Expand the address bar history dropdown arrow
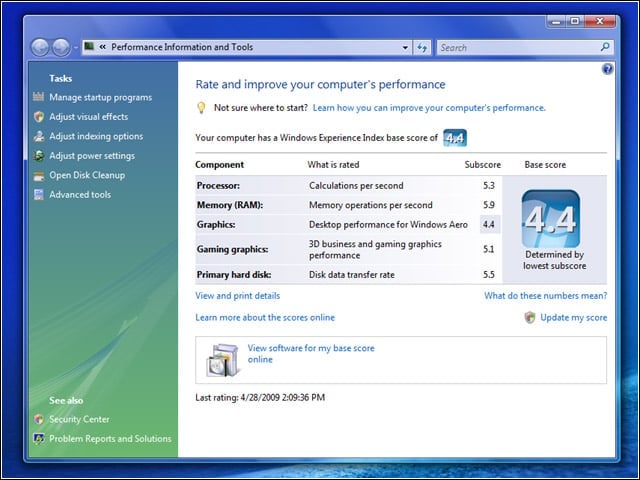This screenshot has height=480, width=640. click(405, 47)
